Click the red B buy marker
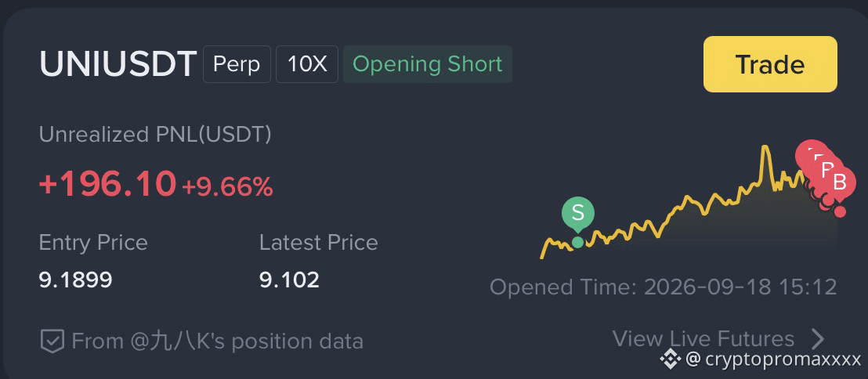The height and width of the screenshot is (379, 868). coord(840,182)
